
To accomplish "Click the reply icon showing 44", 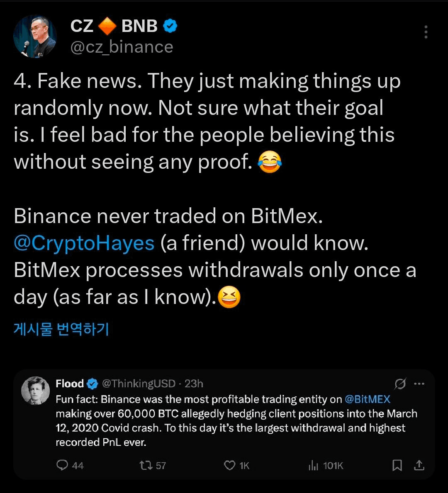I will tap(63, 466).
